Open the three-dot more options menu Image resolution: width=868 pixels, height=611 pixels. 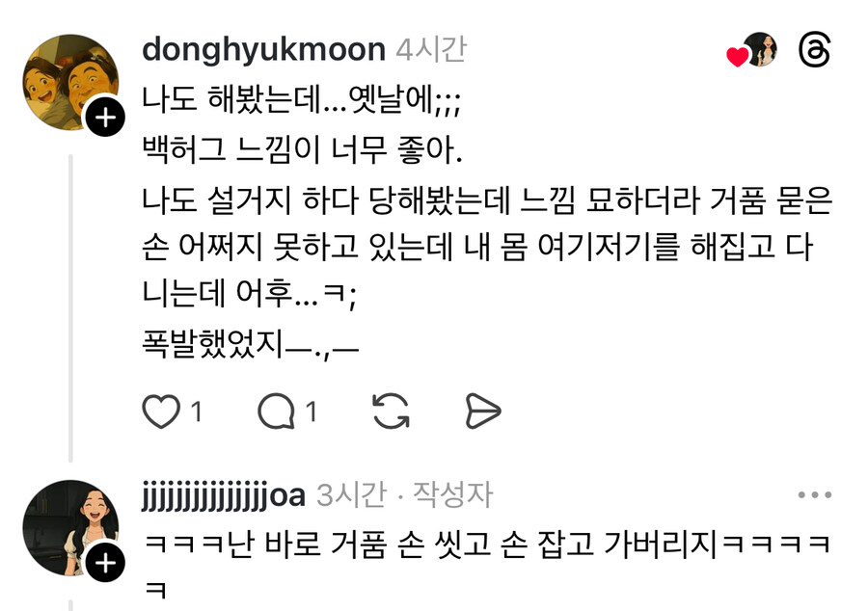(815, 495)
